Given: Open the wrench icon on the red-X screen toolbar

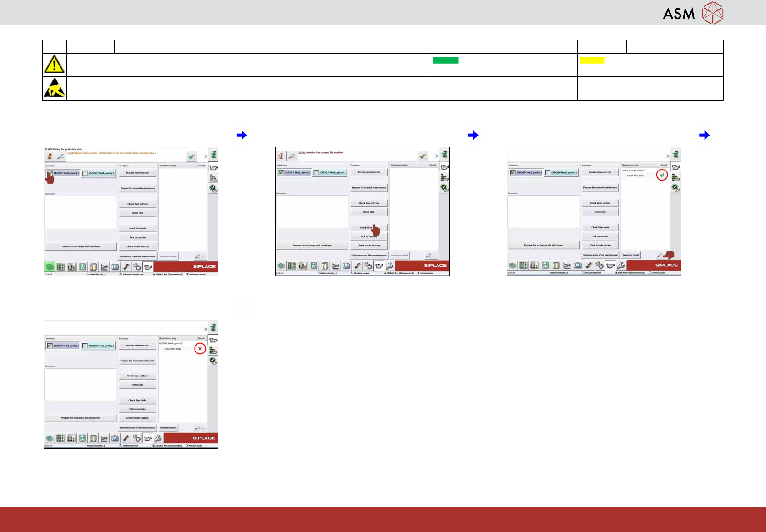Looking at the screenshot, I should tap(158, 438).
